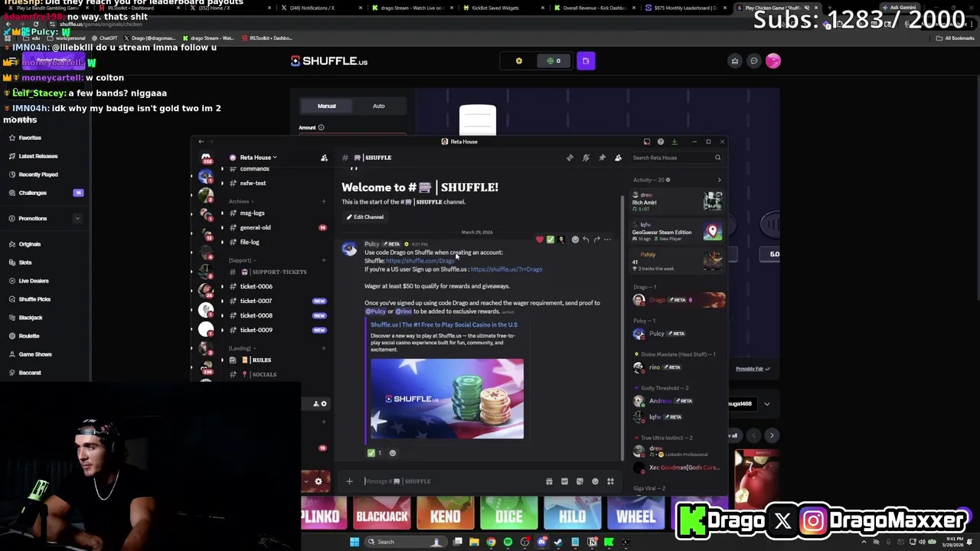Open the general-old channel

(255, 227)
